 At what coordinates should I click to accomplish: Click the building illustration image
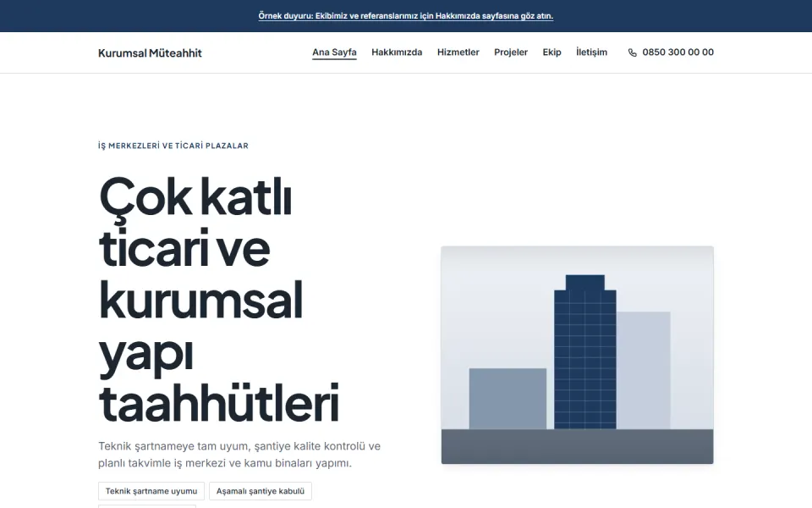point(578,355)
